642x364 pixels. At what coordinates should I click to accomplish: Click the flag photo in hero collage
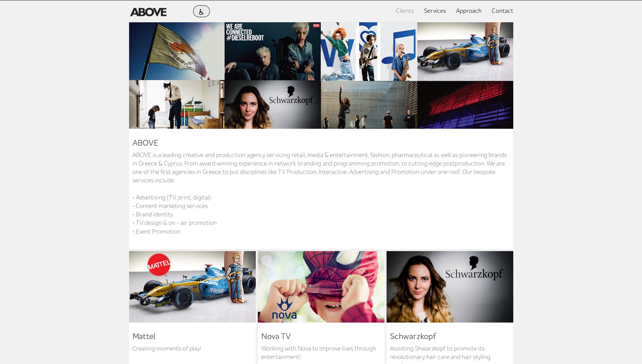[177, 51]
